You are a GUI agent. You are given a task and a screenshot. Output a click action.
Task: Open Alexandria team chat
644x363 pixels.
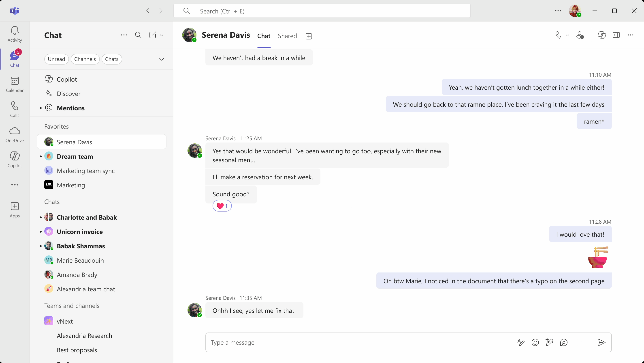(x=102, y=289)
